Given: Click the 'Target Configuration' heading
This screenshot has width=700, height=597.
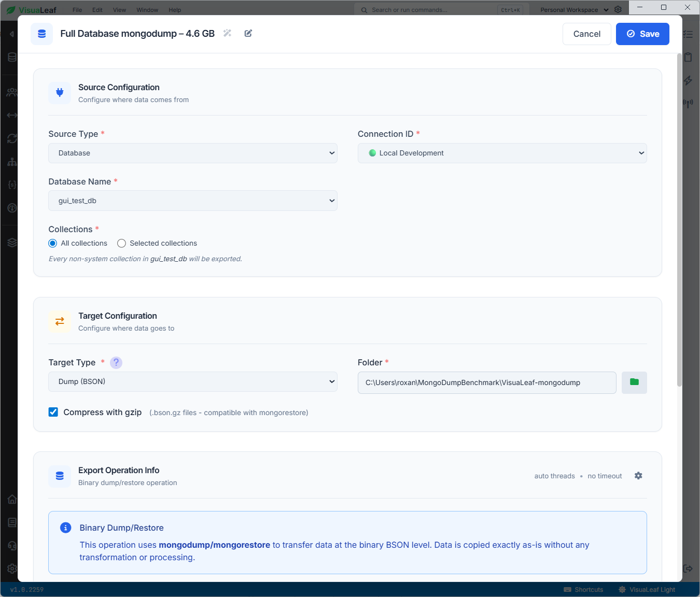Looking at the screenshot, I should click(x=118, y=316).
